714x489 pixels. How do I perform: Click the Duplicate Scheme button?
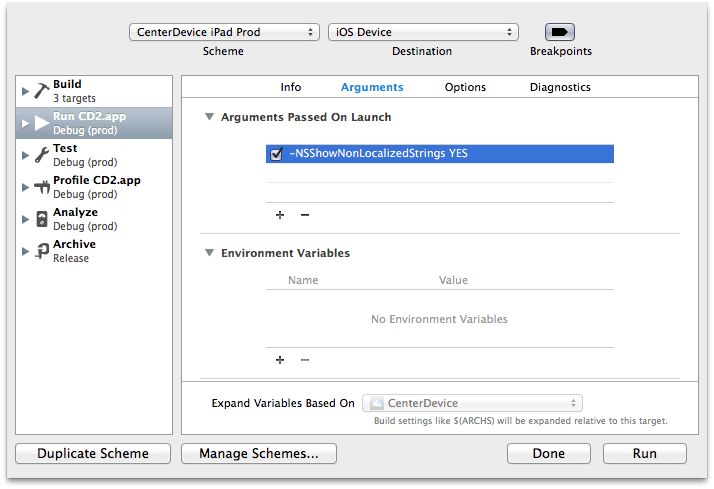(x=93, y=453)
